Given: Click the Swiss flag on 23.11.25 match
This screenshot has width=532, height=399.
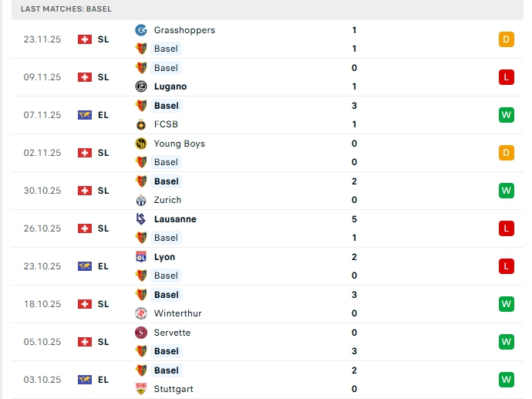Looking at the screenshot, I should pyautogui.click(x=85, y=39).
